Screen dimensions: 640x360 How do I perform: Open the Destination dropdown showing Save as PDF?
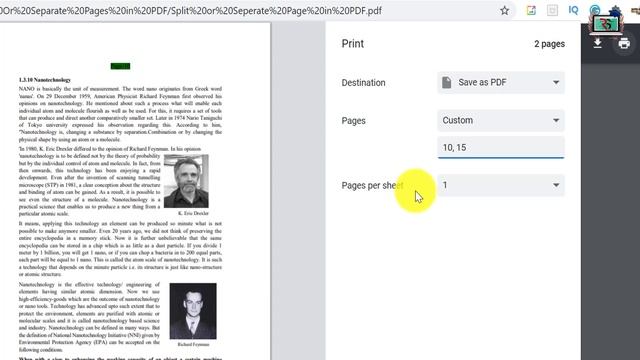501,82
